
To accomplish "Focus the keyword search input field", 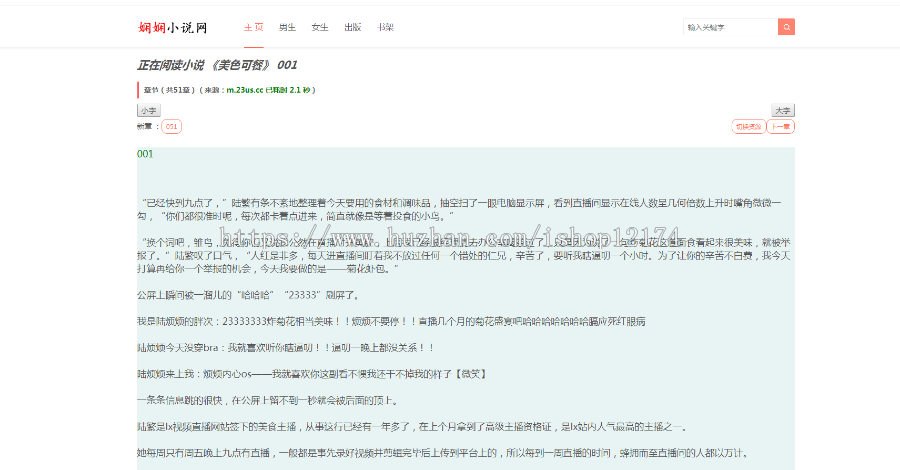I will (731, 27).
